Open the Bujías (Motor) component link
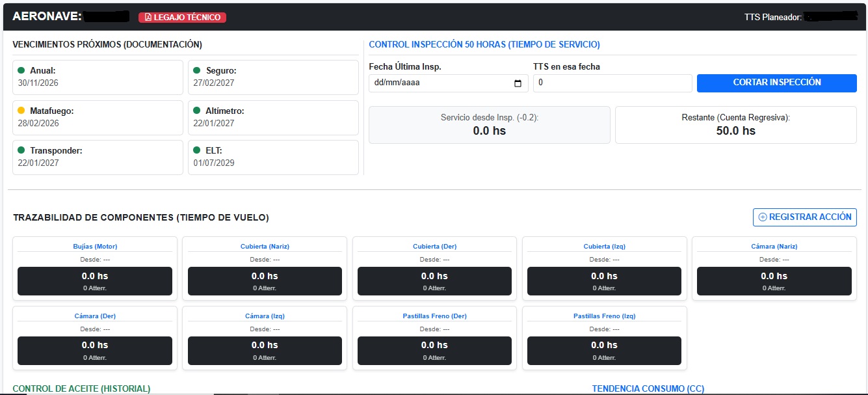 pos(95,247)
